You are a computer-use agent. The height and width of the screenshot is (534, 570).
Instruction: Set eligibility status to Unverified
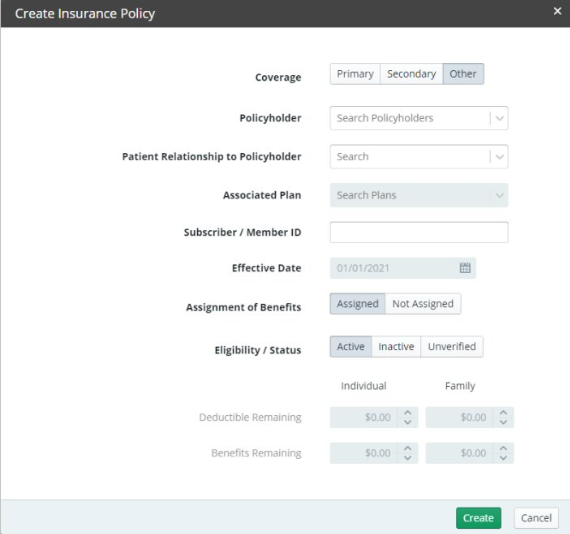[x=452, y=346]
